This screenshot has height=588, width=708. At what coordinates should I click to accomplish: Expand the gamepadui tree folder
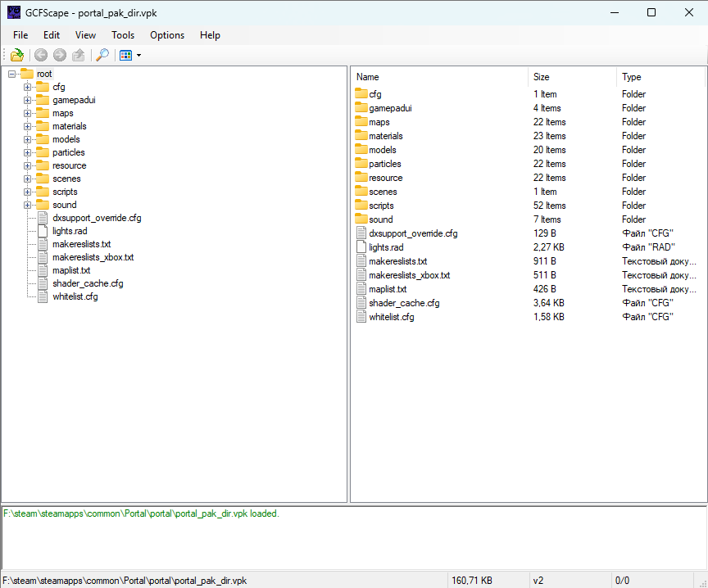(x=28, y=100)
